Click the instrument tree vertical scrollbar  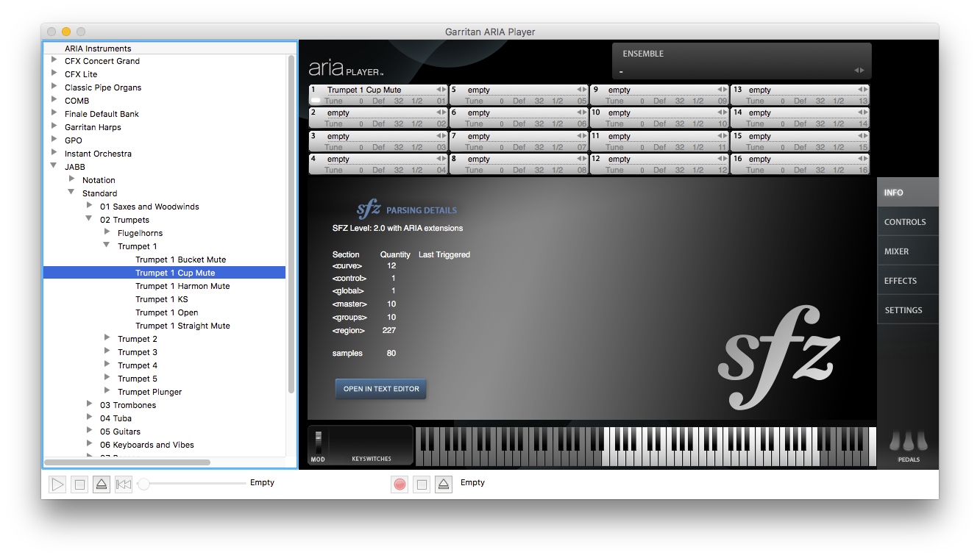click(x=291, y=224)
